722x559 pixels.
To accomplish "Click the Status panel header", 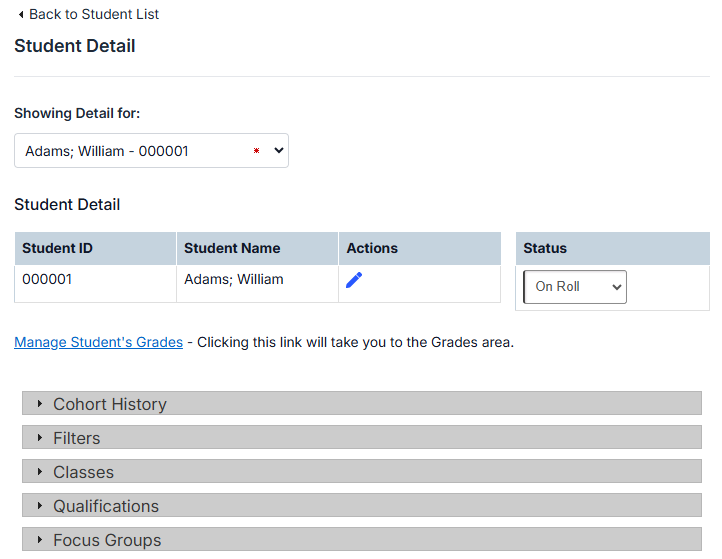I will point(545,248).
